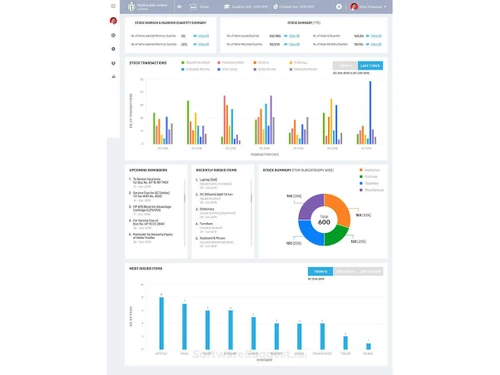Click the eye icon beside Items Returned row
This screenshot has width=500, height=375.
[x=286, y=44]
